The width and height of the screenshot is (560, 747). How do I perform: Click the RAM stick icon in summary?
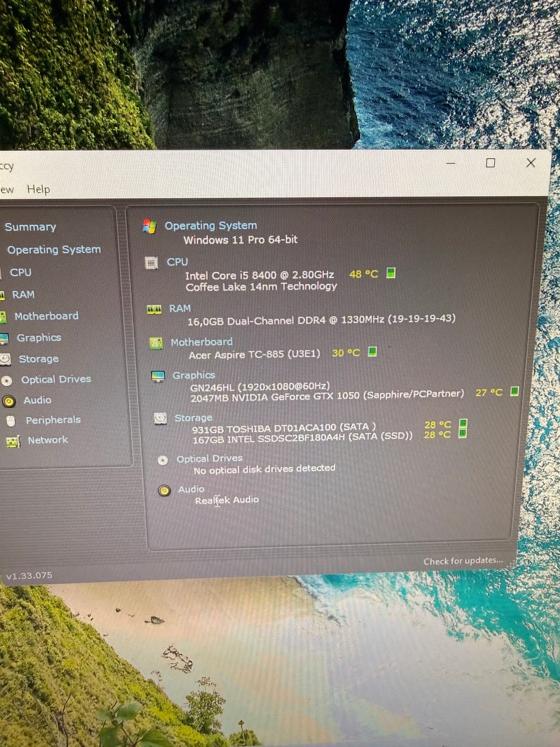coord(154,309)
